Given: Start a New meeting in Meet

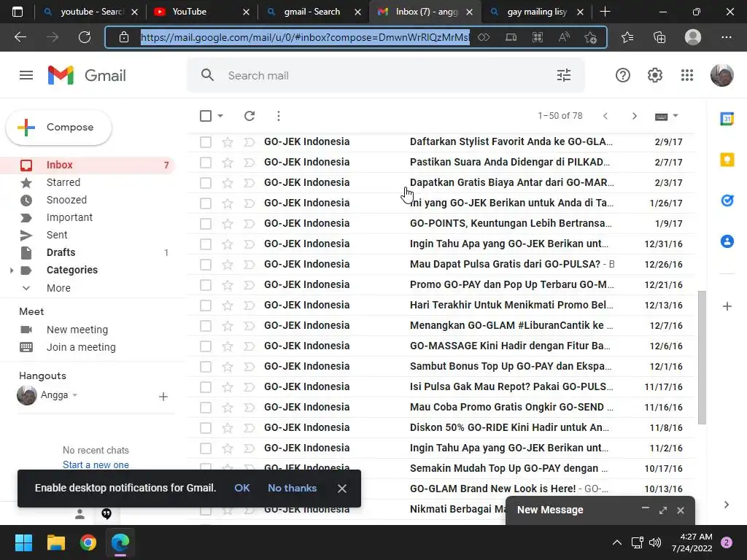Looking at the screenshot, I should [77, 330].
